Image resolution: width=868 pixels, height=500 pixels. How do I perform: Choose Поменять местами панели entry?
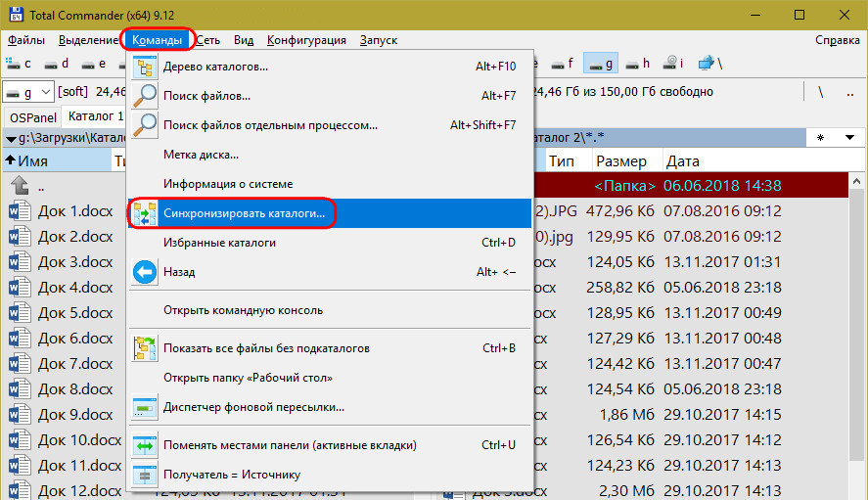[330, 445]
